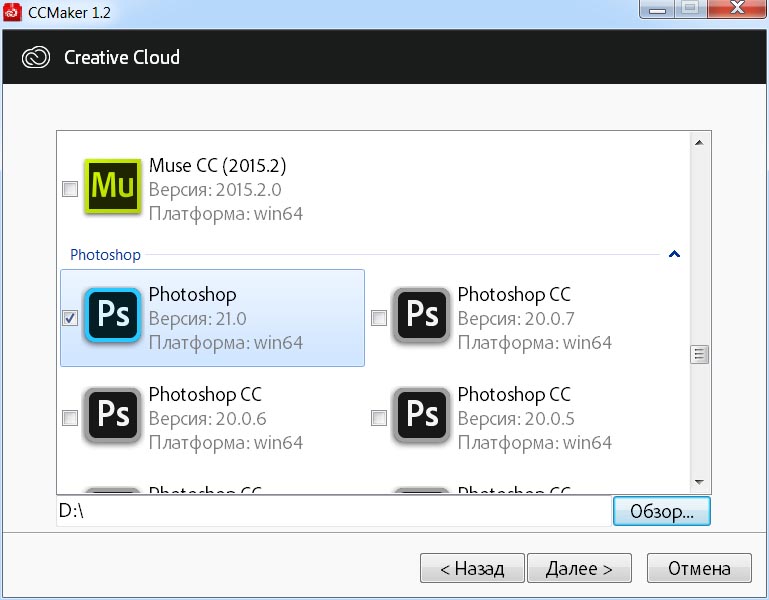The width and height of the screenshot is (769, 600).
Task: Click Платформа: win64 under Photoshop CC 20.0.7
Action: (x=535, y=343)
